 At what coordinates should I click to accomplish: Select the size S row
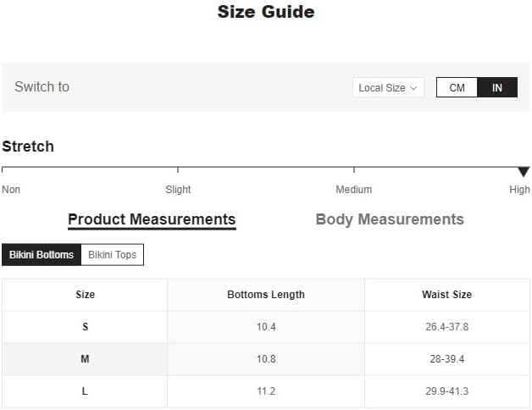[x=85, y=327]
